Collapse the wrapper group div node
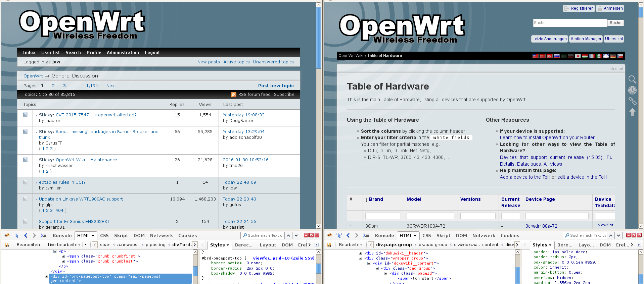The image size is (644, 284). 360,258
